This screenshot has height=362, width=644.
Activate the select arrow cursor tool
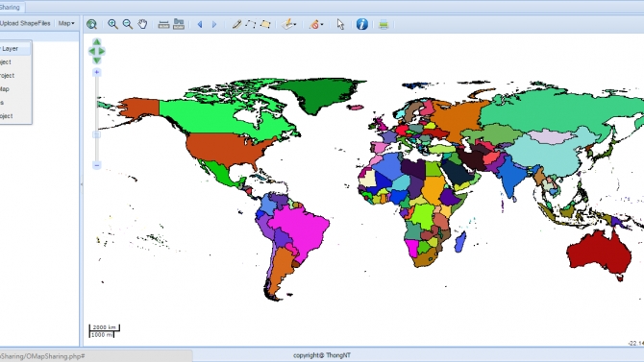340,24
